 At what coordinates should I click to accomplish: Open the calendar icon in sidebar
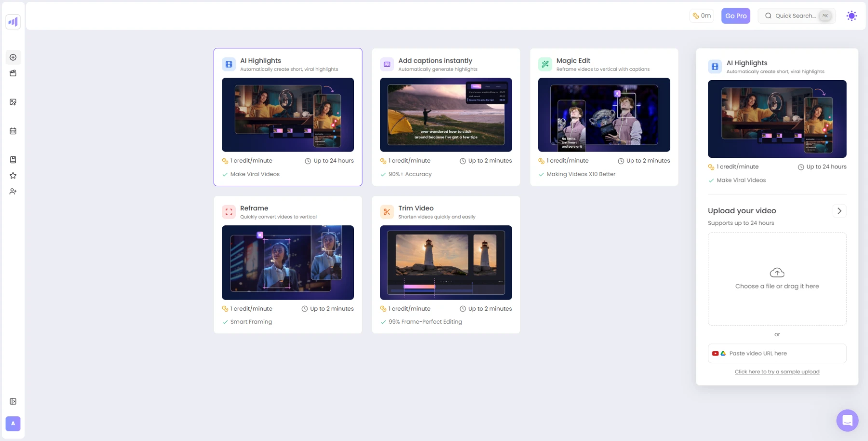[13, 131]
